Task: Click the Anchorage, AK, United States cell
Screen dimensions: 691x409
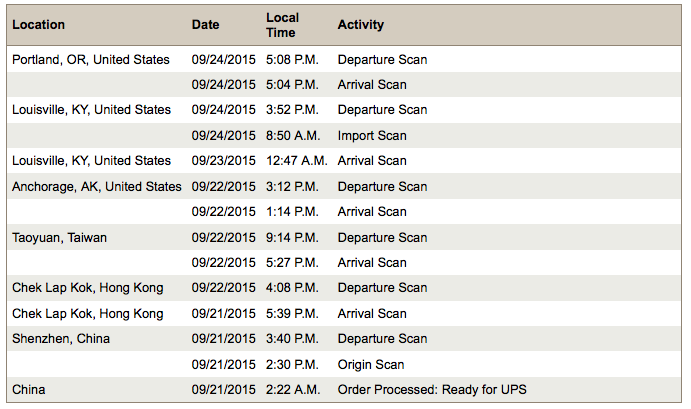Action: coord(97,187)
